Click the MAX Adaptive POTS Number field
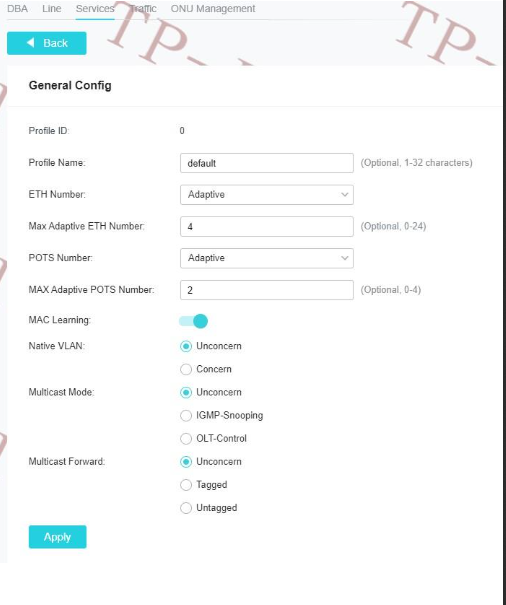 (267, 290)
